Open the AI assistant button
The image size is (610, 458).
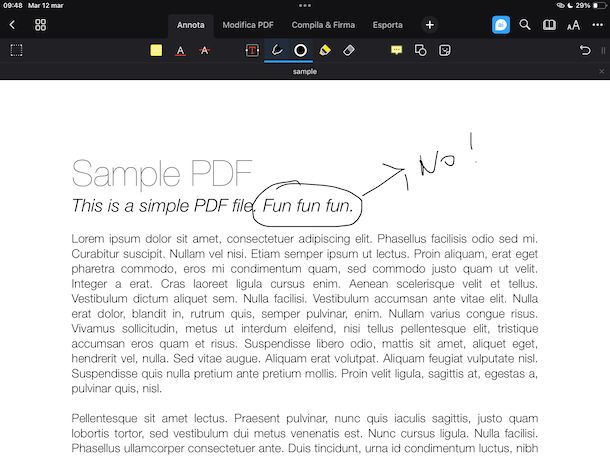pyautogui.click(x=501, y=25)
